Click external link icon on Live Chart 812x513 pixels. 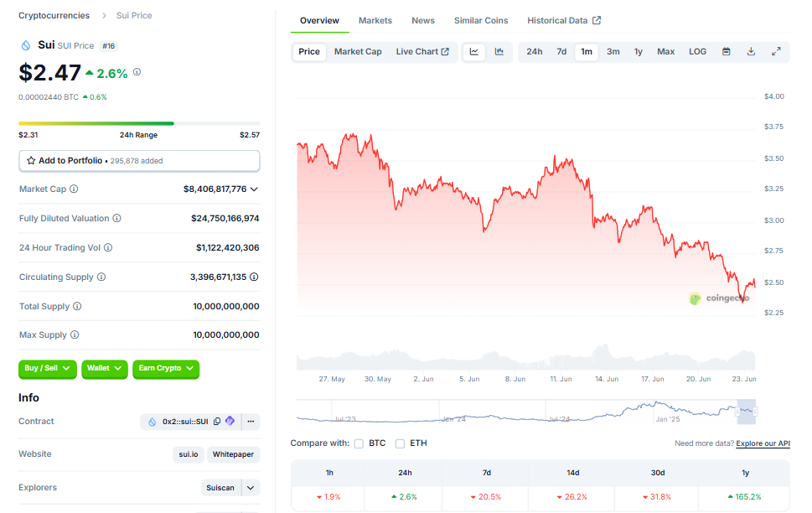click(445, 52)
